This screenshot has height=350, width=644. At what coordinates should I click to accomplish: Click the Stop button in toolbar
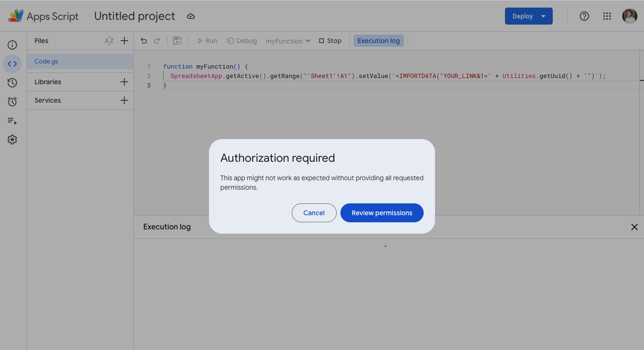click(x=330, y=41)
